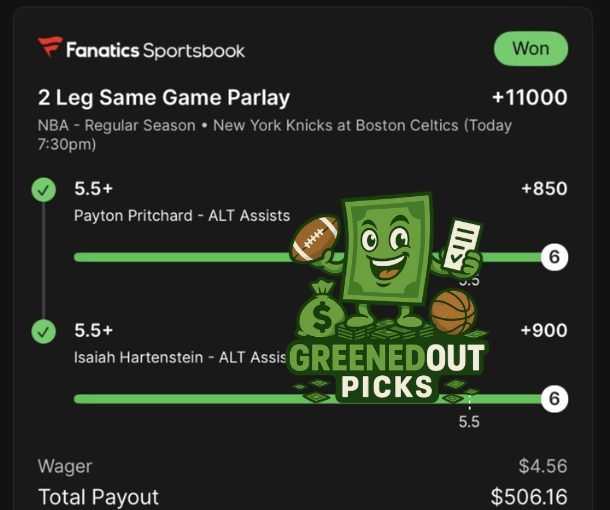Viewport: 610px width, 510px height.
Task: Click the cartoon dollar bill mascot
Action: point(386,250)
